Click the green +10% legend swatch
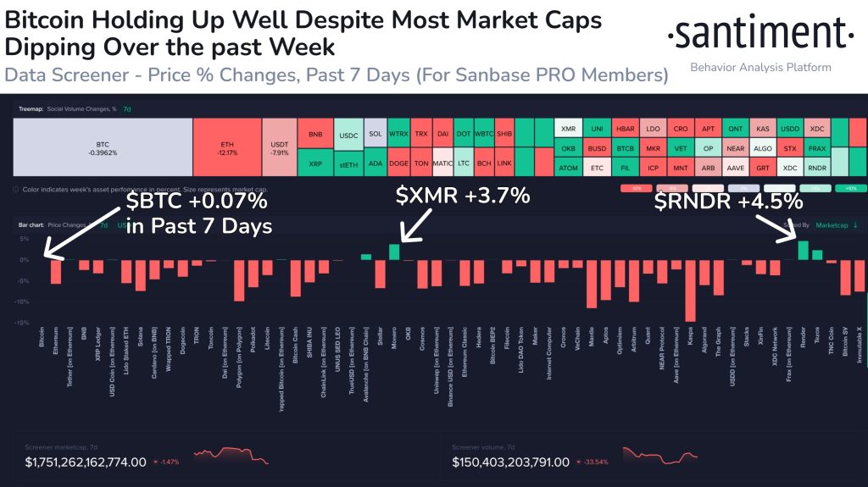 850,188
